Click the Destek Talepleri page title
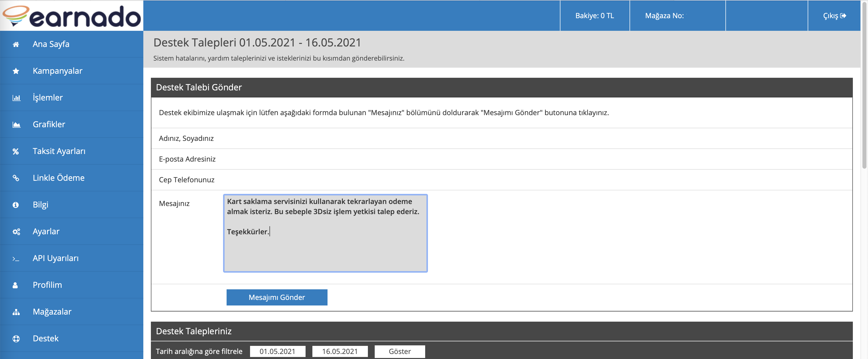 (x=257, y=42)
